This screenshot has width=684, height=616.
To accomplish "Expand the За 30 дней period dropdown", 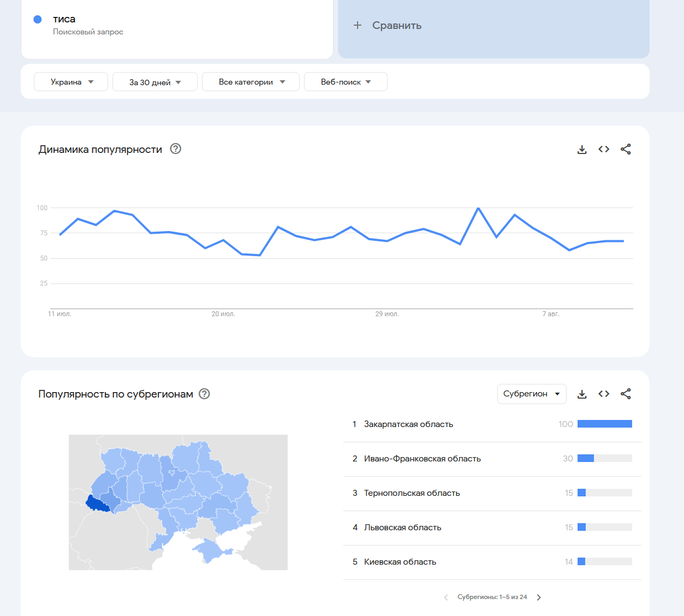I will 154,82.
